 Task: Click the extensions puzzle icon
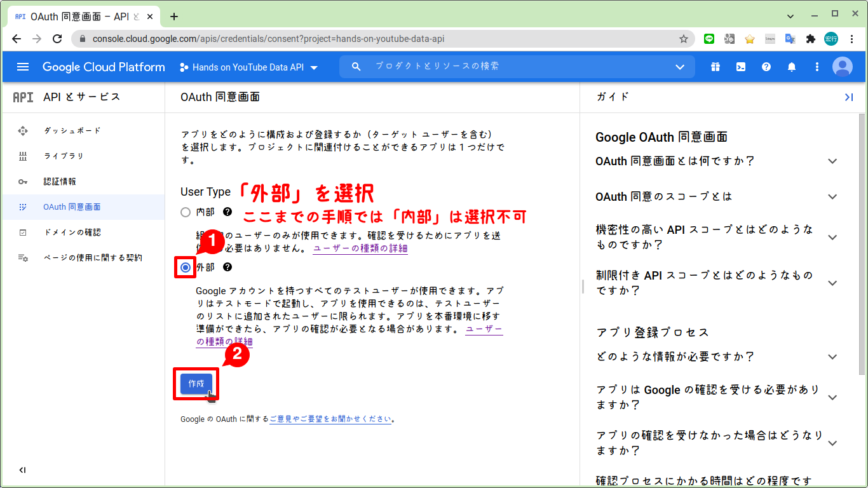point(811,39)
